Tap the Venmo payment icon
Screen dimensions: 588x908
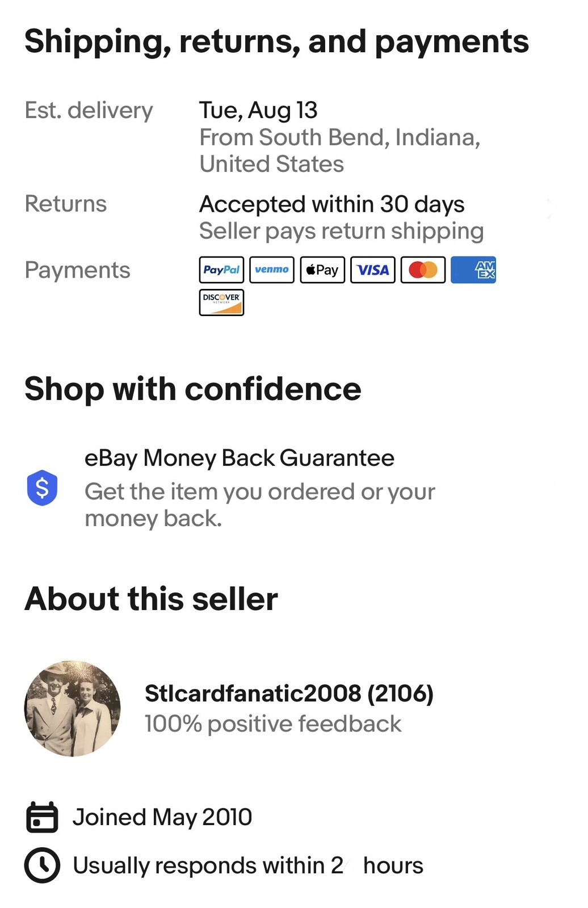point(272,270)
